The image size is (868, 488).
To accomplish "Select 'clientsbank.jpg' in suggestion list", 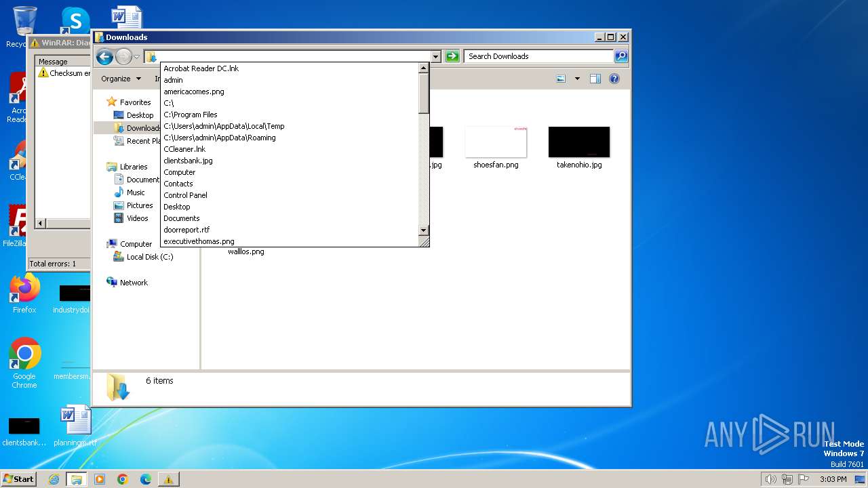I will tap(290, 161).
